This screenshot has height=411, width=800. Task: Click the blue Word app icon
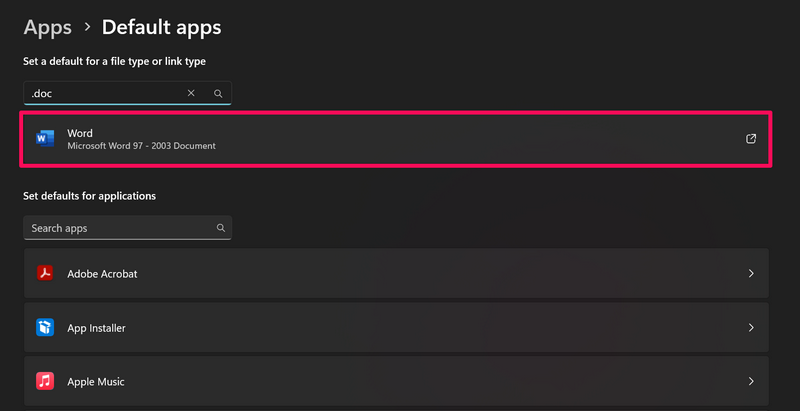point(45,139)
